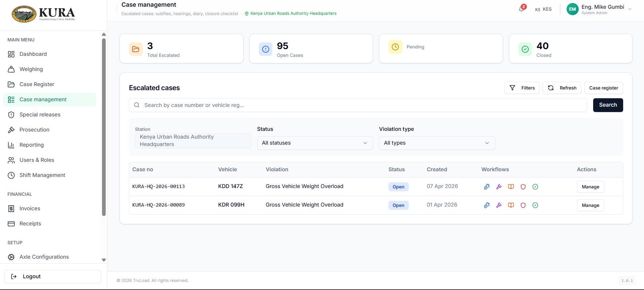Click the Workflows column header
The width and height of the screenshot is (644, 290).
coord(495,170)
